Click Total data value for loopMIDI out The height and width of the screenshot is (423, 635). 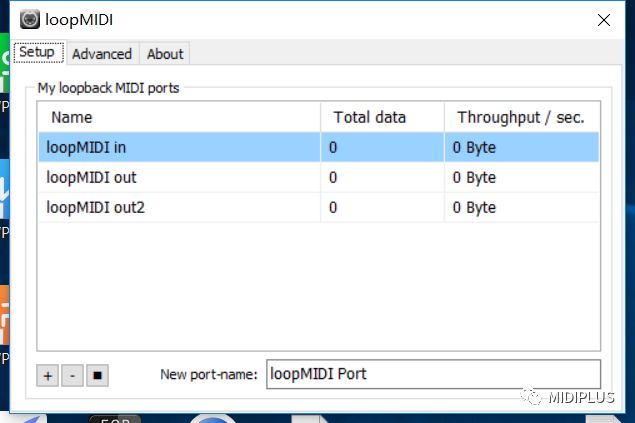[x=333, y=177]
